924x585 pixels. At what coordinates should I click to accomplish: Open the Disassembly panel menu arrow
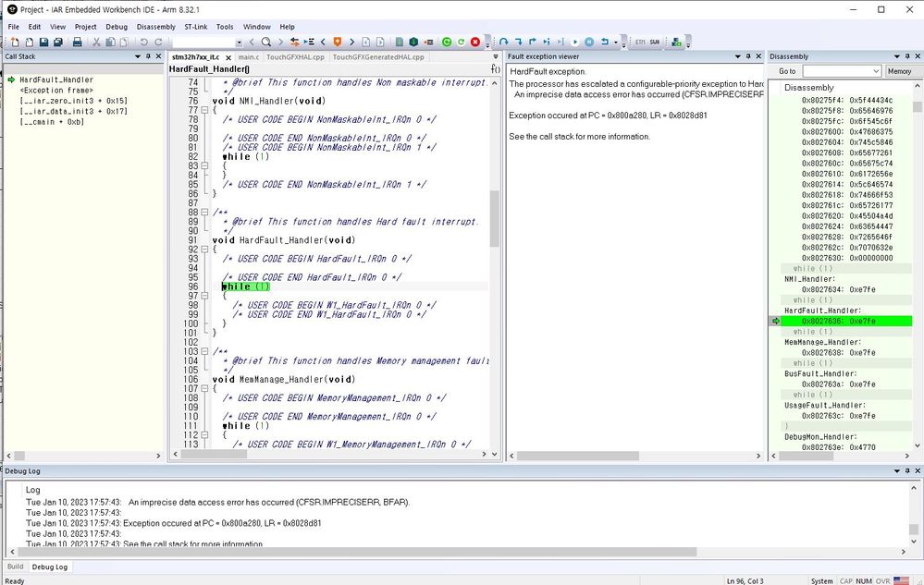[x=897, y=56]
